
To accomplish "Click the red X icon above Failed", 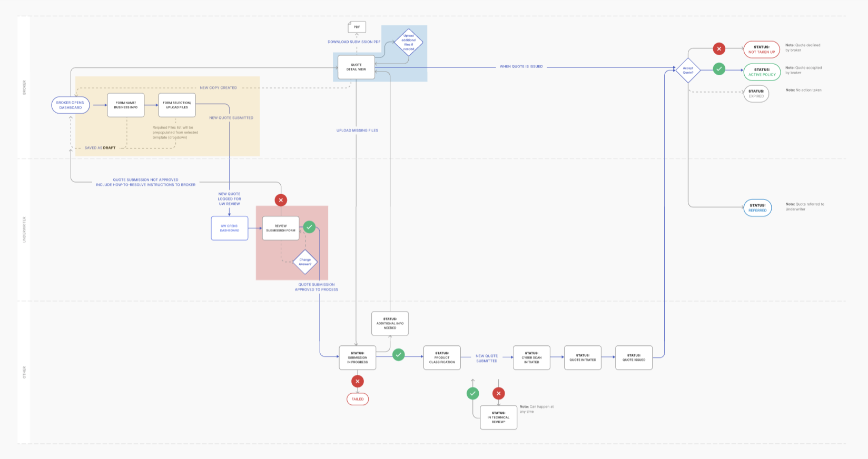I will click(358, 381).
